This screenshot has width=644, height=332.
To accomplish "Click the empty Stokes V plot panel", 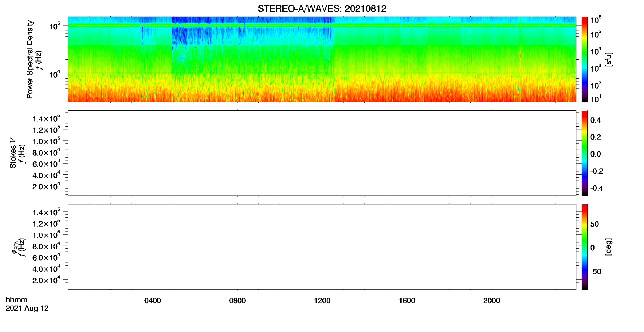I will 322,153.
